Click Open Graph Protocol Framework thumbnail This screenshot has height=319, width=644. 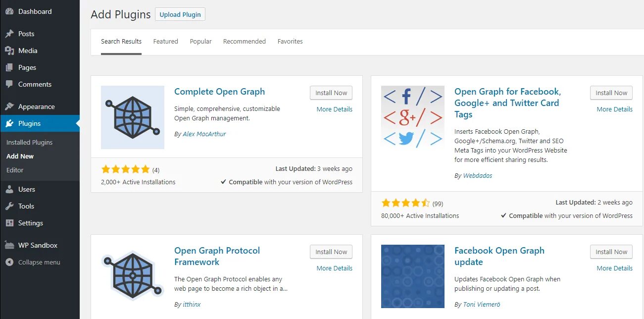click(133, 276)
